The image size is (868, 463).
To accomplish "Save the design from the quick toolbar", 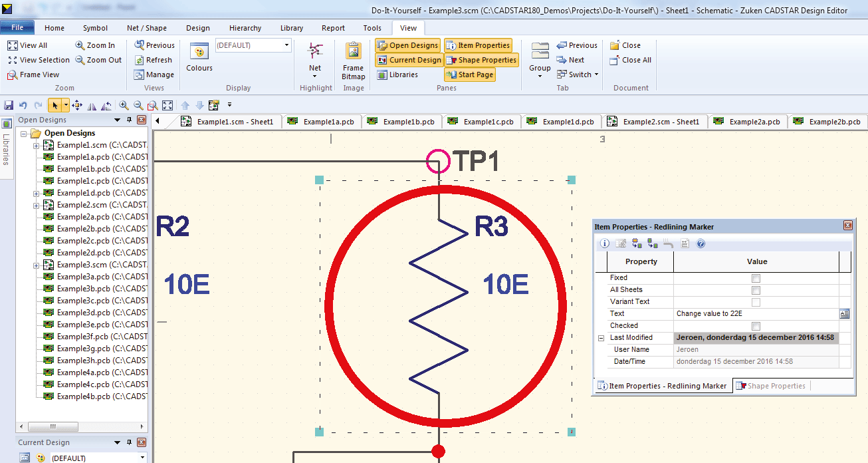I will coord(9,105).
